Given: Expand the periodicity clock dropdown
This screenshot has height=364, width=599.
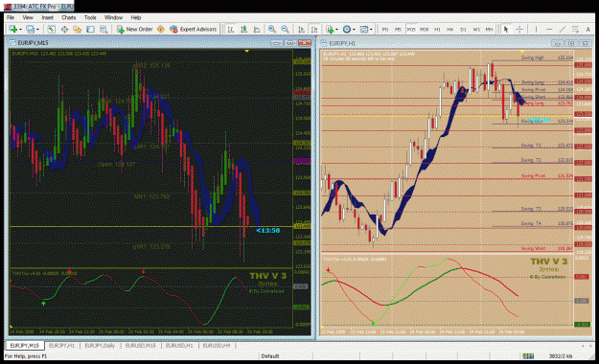Looking at the screenshot, I should [x=354, y=30].
